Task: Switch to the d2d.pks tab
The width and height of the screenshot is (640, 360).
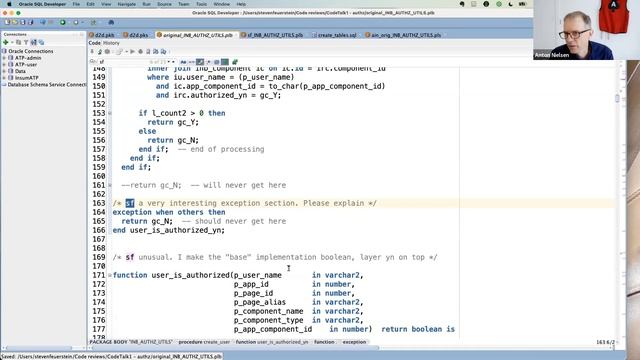Action: [136, 35]
